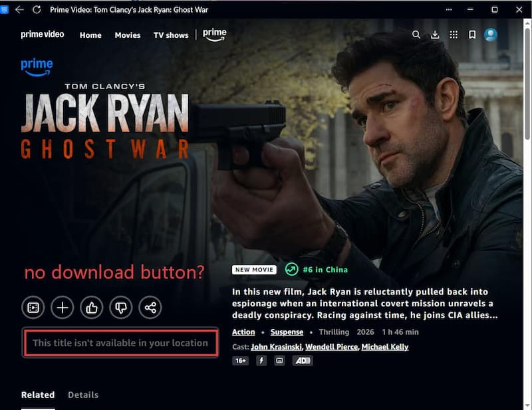Add title to Watchlist with plus button
The image size is (532, 410).
(x=62, y=308)
